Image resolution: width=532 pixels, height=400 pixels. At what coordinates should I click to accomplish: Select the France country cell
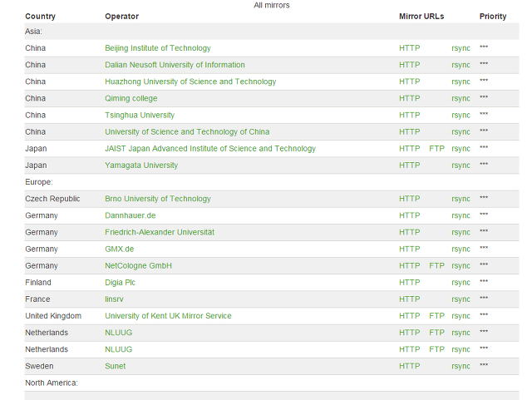tap(37, 299)
